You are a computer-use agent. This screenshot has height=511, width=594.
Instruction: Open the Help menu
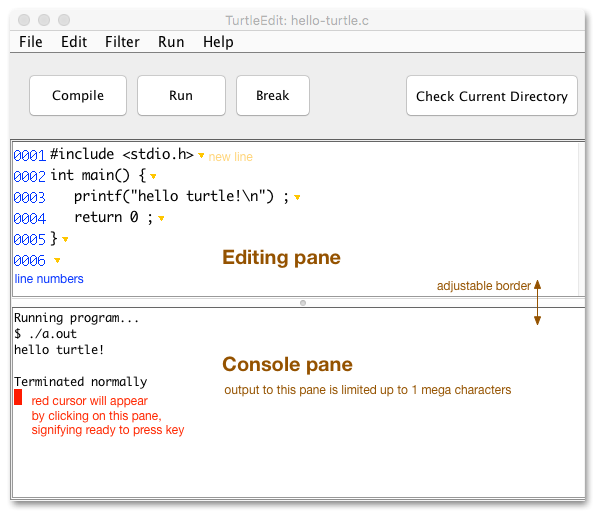point(218,42)
